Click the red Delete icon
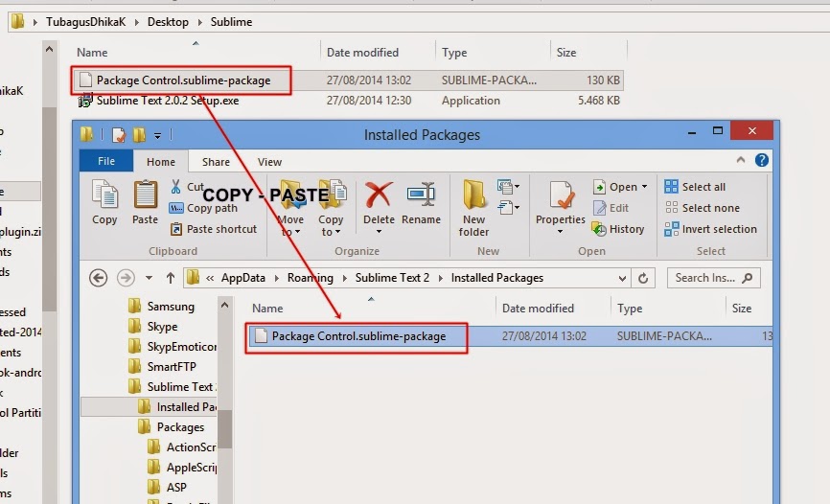 tap(379, 195)
